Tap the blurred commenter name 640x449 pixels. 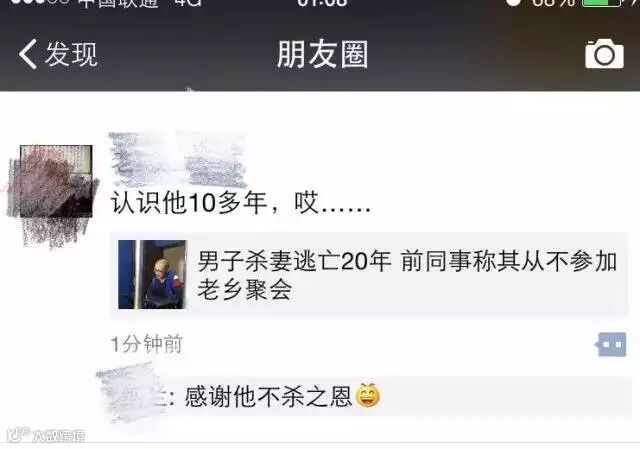coord(133,396)
